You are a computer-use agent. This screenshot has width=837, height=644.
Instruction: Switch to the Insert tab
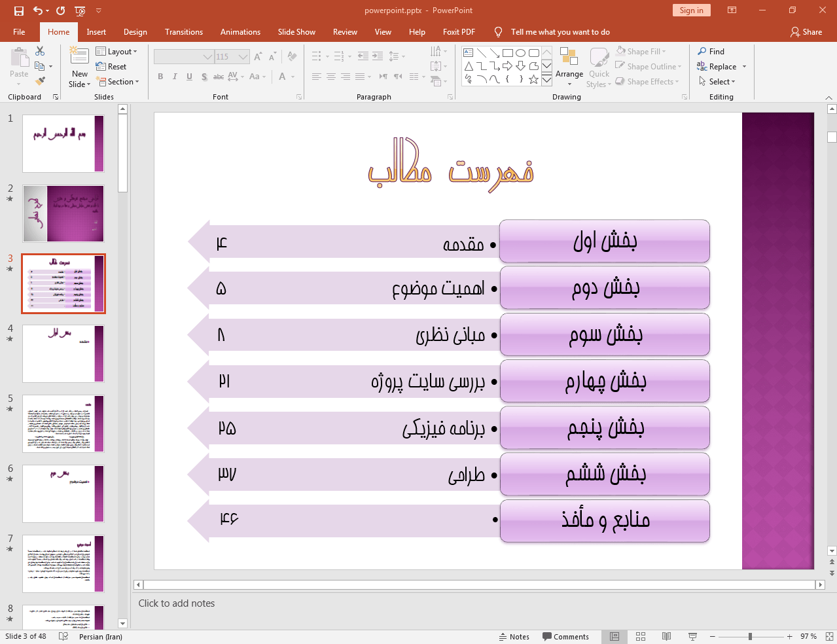coord(96,31)
